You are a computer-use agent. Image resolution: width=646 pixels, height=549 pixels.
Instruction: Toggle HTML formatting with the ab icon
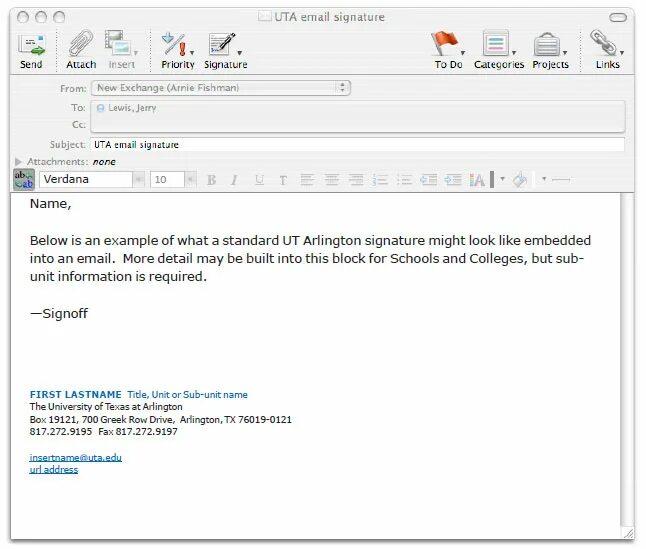(23, 180)
